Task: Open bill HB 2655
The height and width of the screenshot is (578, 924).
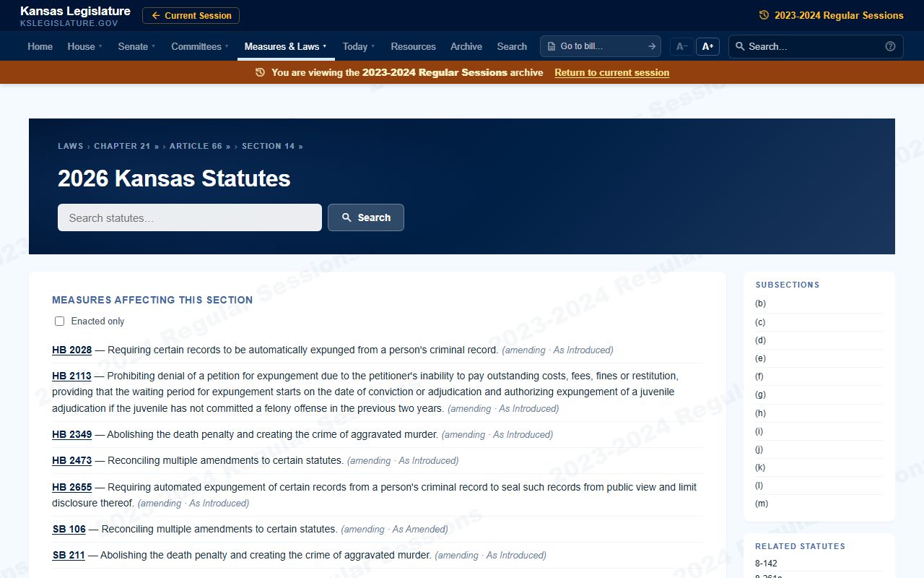Action: 72,487
